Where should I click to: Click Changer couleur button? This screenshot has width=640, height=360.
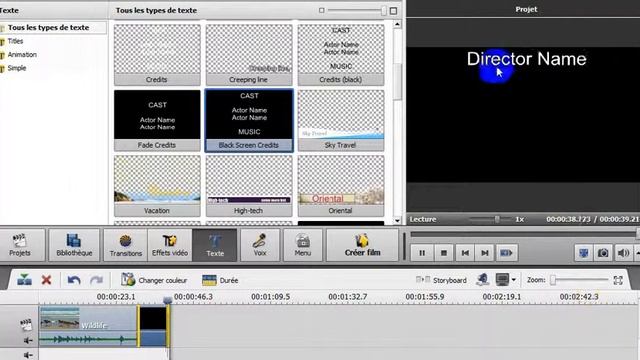coord(154,280)
